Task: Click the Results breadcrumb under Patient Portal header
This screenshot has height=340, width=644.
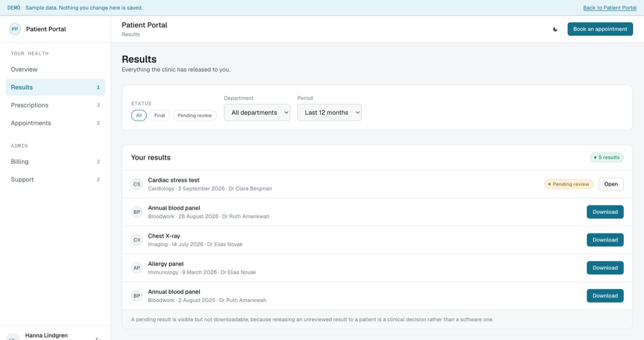Action: coord(131,35)
